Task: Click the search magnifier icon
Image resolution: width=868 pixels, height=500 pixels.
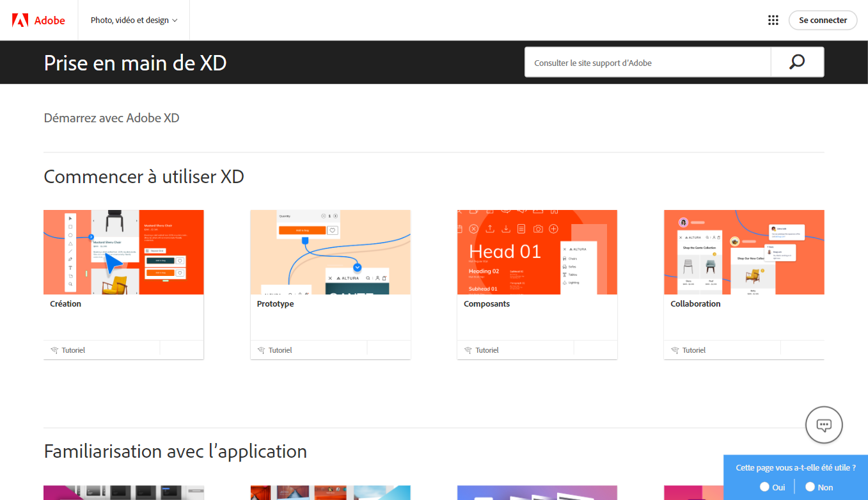Action: (797, 62)
